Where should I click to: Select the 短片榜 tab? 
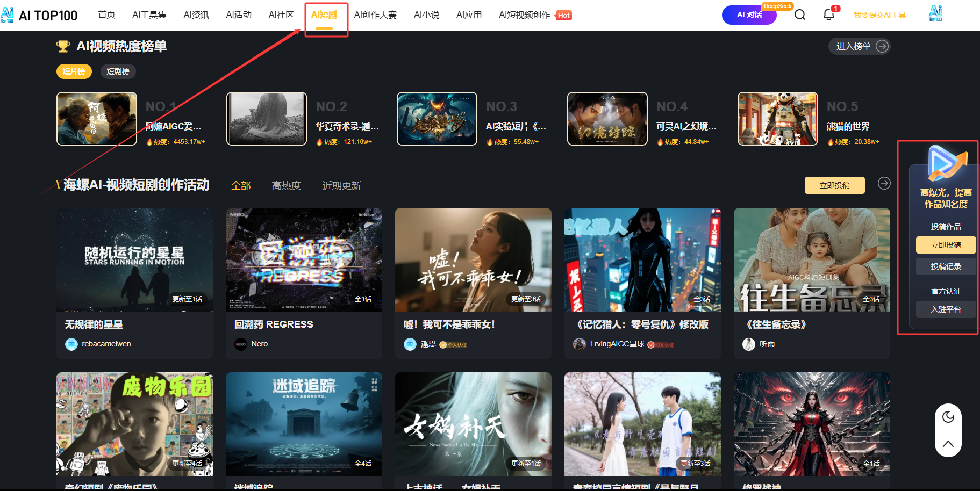(74, 71)
